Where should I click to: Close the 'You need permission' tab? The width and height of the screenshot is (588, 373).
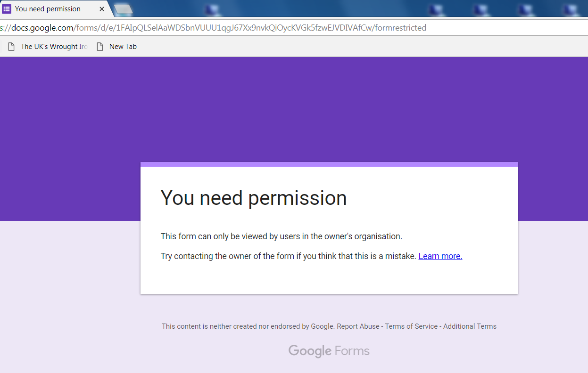point(102,9)
